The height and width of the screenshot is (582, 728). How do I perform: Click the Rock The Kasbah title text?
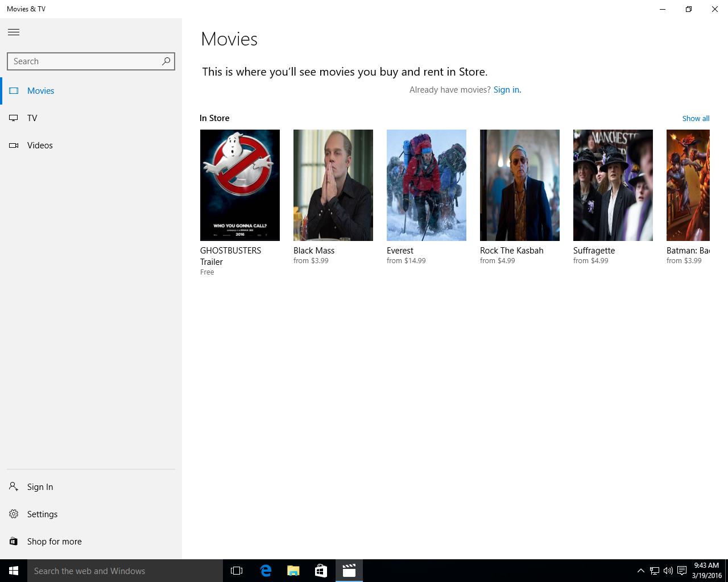[511, 250]
